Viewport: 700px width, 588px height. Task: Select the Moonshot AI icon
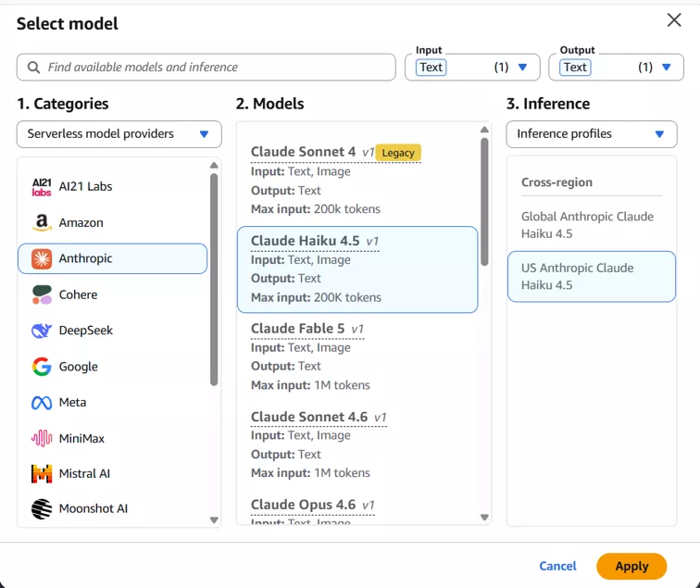42,509
